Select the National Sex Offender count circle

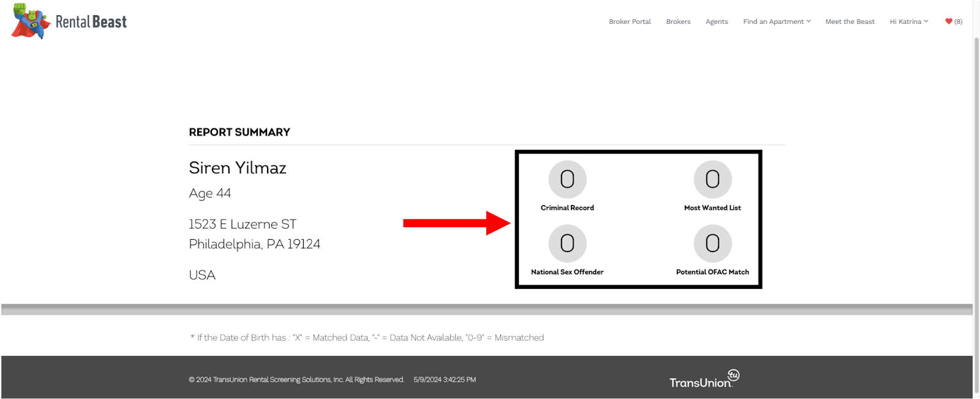[567, 244]
